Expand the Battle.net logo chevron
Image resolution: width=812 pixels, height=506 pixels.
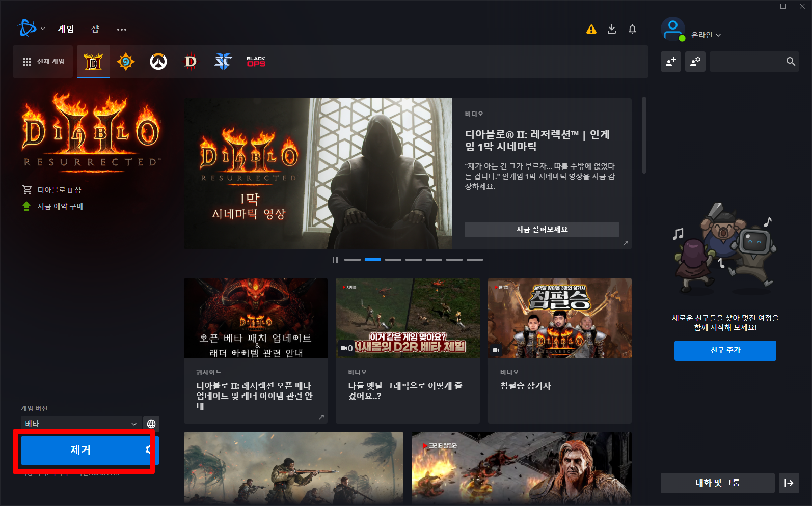coord(43,29)
